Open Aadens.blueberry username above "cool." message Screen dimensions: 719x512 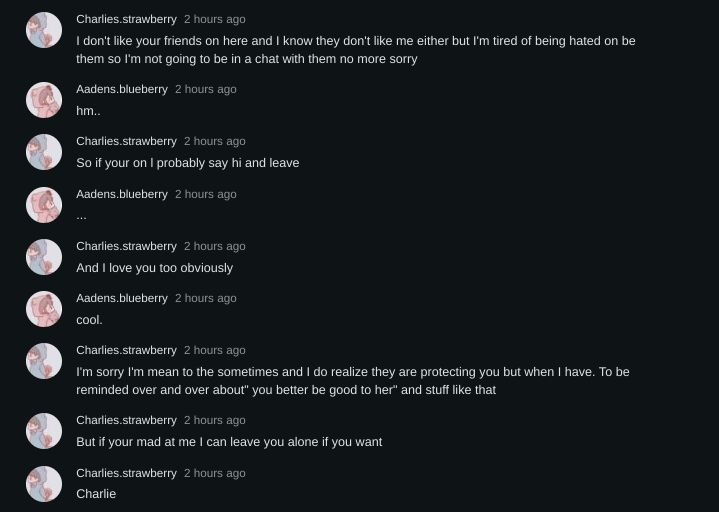point(122,298)
